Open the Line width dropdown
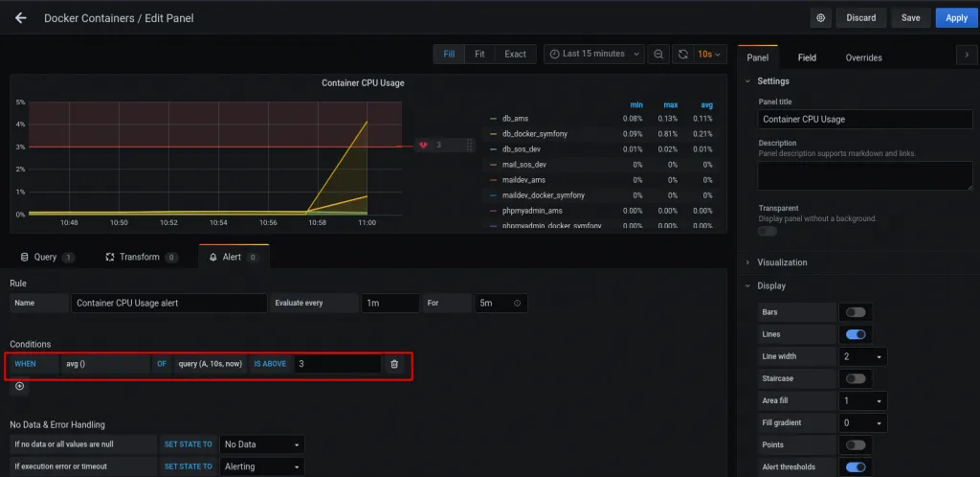The height and width of the screenshot is (477, 980). click(862, 356)
